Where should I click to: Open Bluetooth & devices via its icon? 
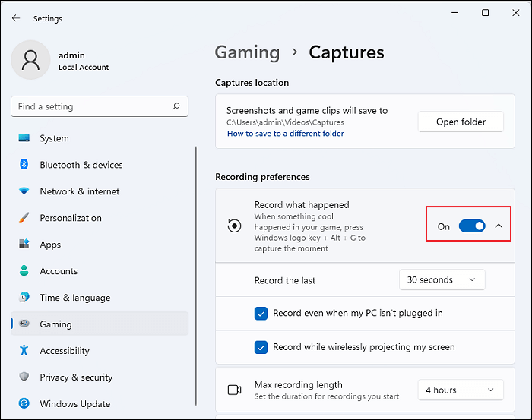(24, 165)
